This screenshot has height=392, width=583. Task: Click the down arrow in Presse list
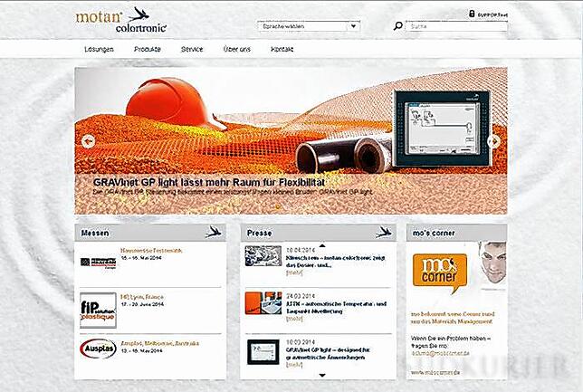322,376
